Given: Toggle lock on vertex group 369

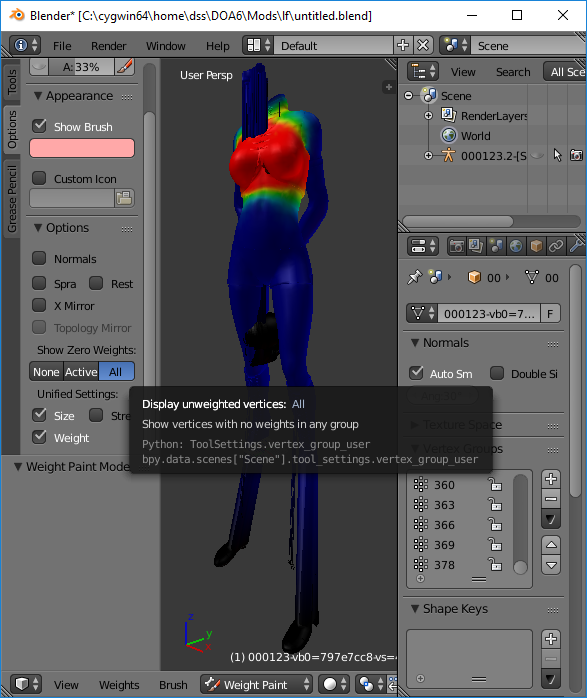Looking at the screenshot, I should point(495,544).
